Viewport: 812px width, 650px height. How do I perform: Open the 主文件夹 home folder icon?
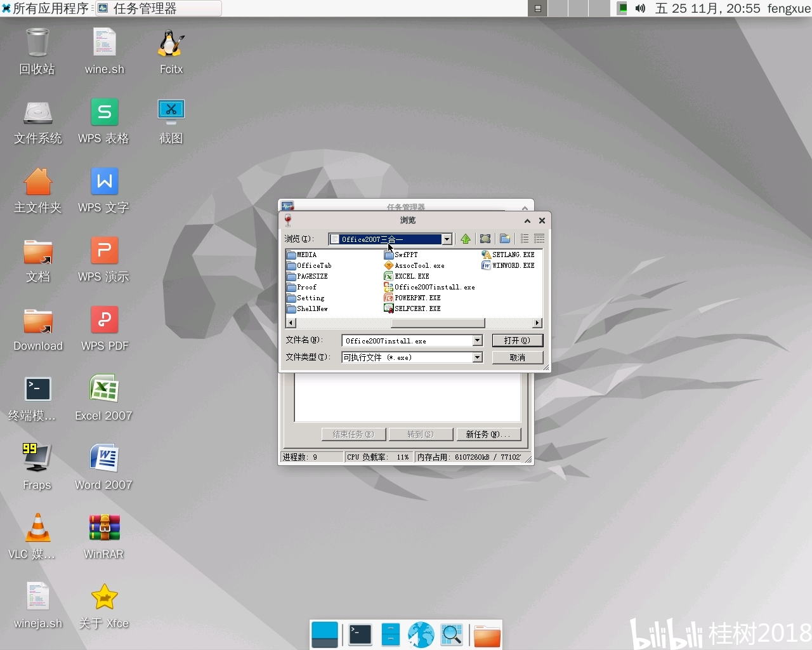pyautogui.click(x=37, y=190)
